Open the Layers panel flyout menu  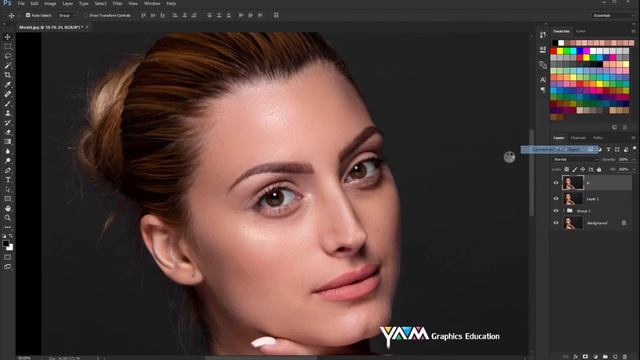click(633, 138)
